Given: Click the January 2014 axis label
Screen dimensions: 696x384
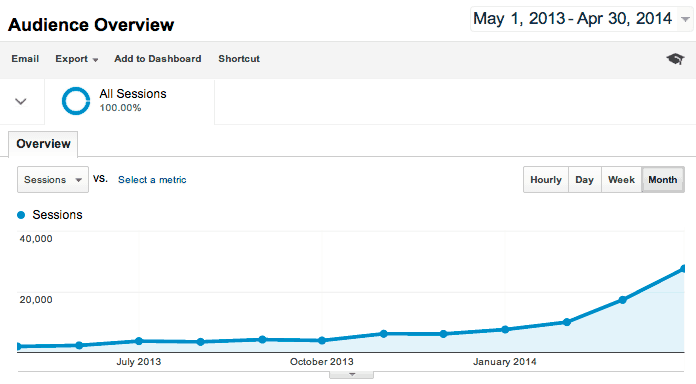Looking at the screenshot, I should (505, 362).
